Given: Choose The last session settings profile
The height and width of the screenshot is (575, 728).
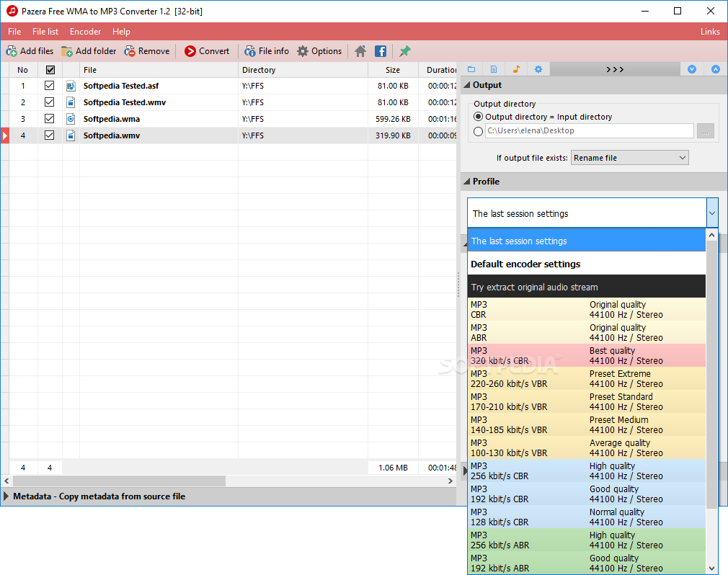Looking at the screenshot, I should coord(587,241).
